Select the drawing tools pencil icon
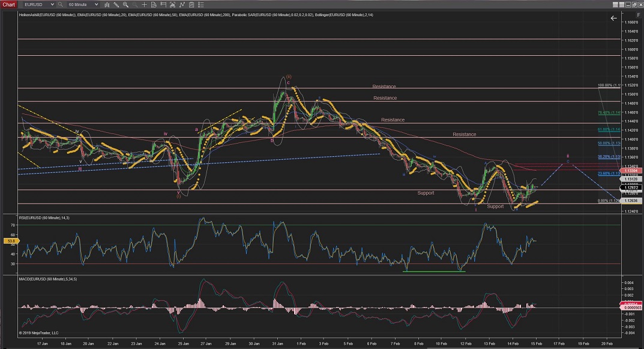 pos(116,4)
